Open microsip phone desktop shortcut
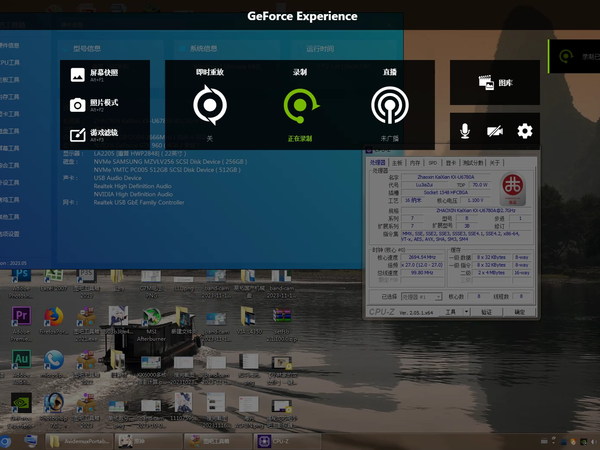Image resolution: width=600 pixels, height=450 pixels. [x=54, y=364]
